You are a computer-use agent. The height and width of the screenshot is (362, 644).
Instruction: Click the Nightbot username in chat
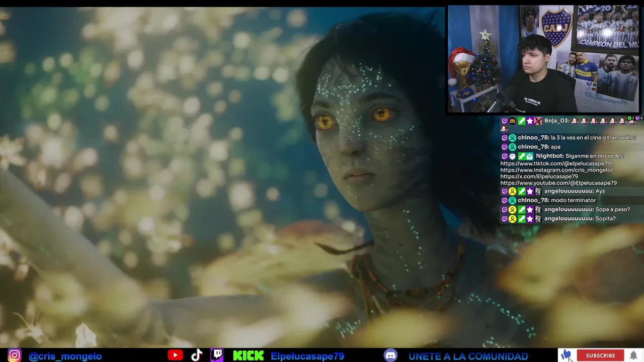pos(550,156)
